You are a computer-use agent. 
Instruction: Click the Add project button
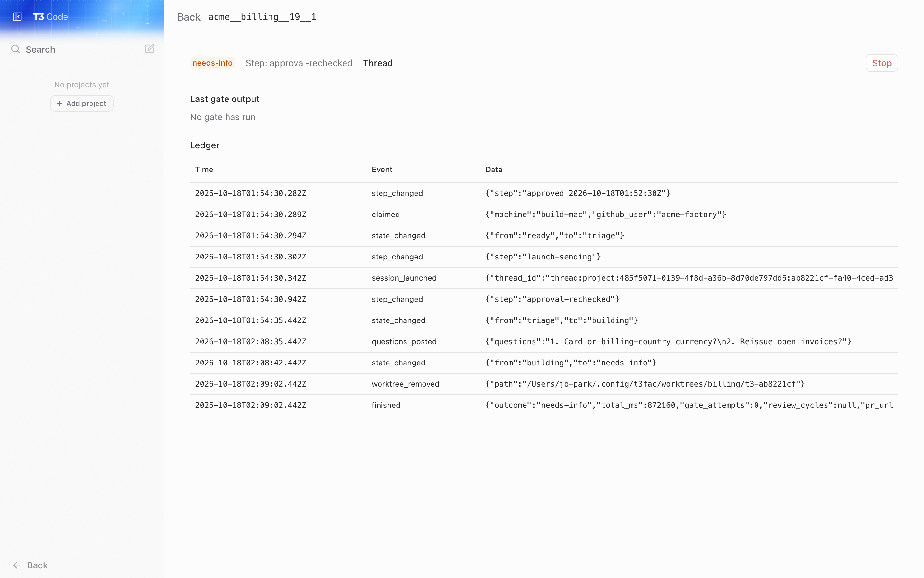82,104
